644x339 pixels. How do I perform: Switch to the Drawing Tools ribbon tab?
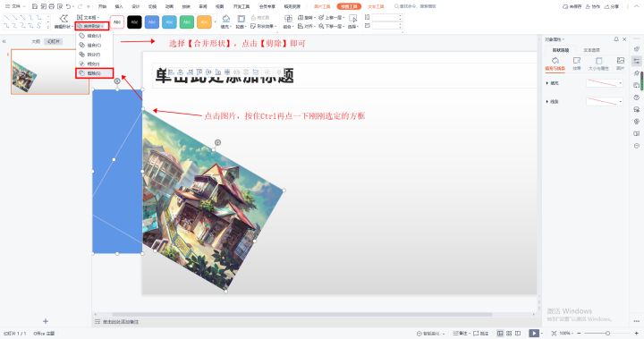point(349,6)
